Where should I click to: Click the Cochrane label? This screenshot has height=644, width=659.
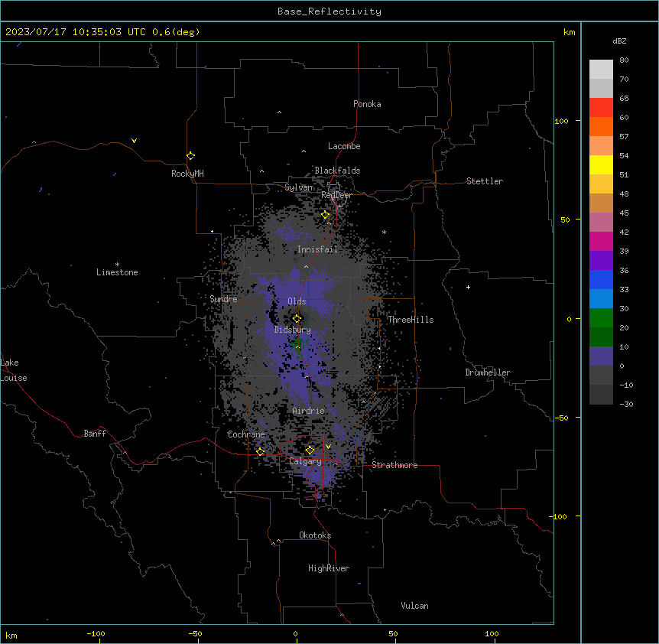pos(246,434)
